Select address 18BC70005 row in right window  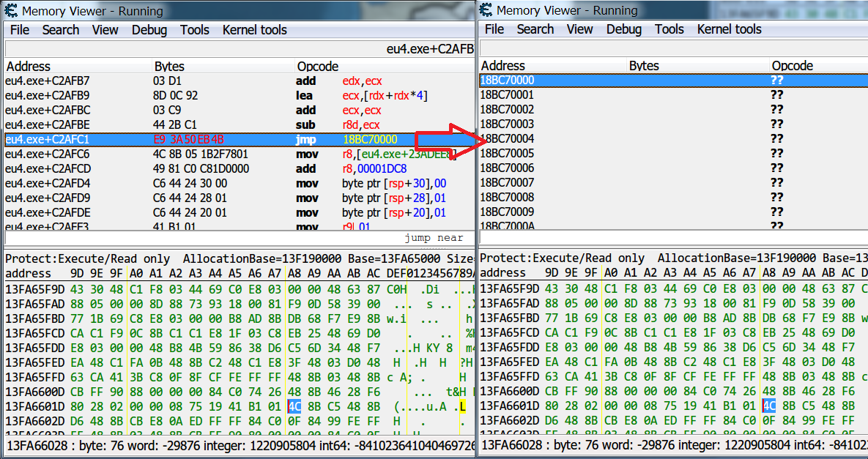[659, 153]
